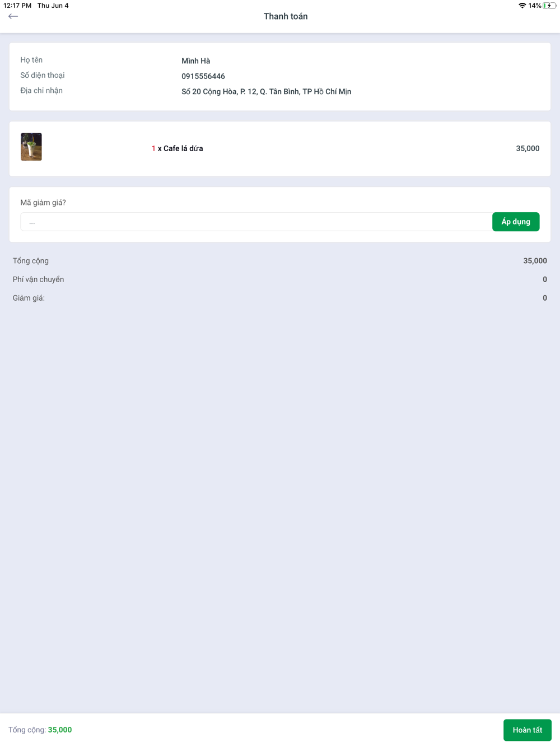Tap the Wi-Fi status icon
This screenshot has height=747, width=560.
tap(522, 6)
